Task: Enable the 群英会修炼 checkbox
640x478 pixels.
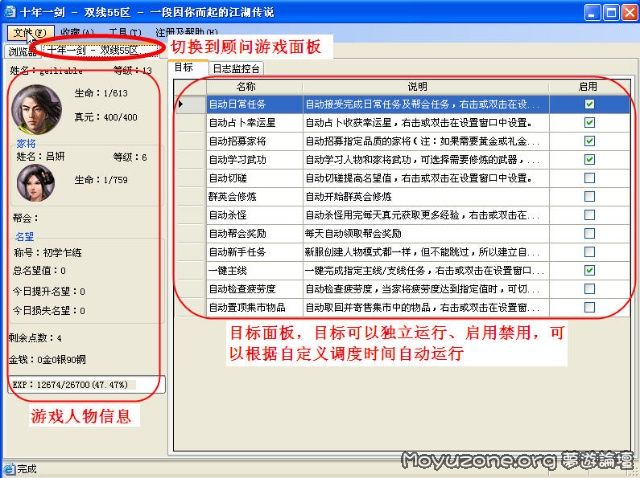Action: point(589,196)
